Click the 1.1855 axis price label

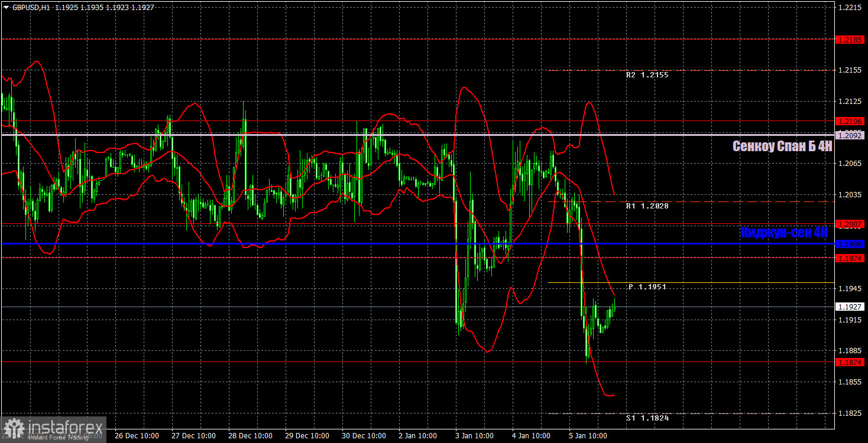pyautogui.click(x=850, y=382)
